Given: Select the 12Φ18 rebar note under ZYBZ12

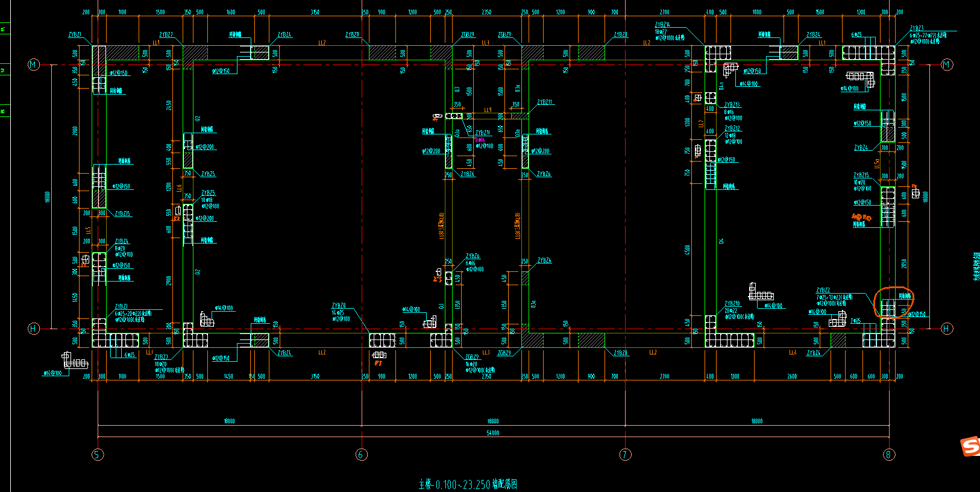Looking at the screenshot, I should pos(730,136).
